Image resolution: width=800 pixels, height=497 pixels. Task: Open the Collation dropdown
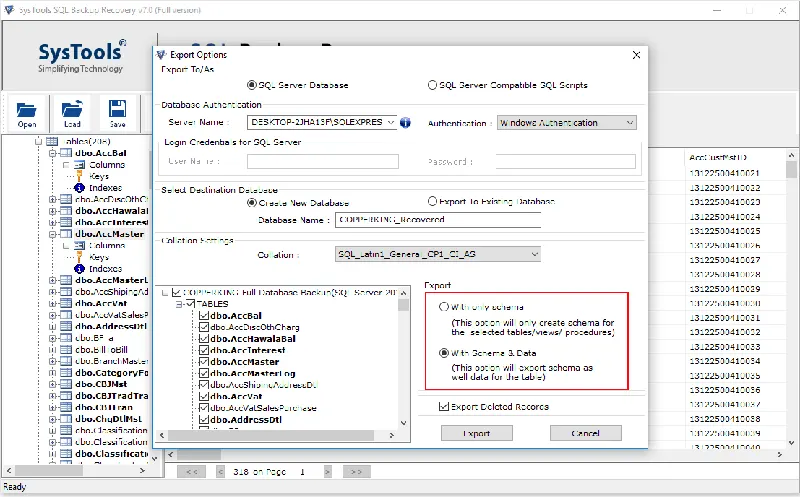click(534, 254)
